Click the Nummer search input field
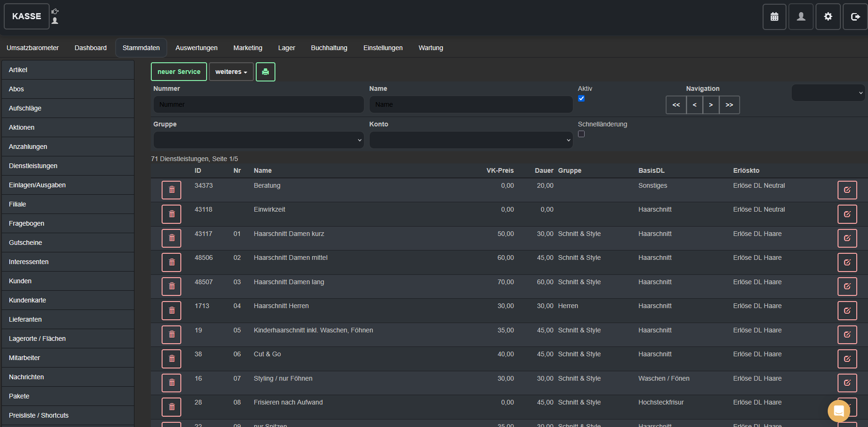Image resolution: width=868 pixels, height=427 pixels. 259,104
